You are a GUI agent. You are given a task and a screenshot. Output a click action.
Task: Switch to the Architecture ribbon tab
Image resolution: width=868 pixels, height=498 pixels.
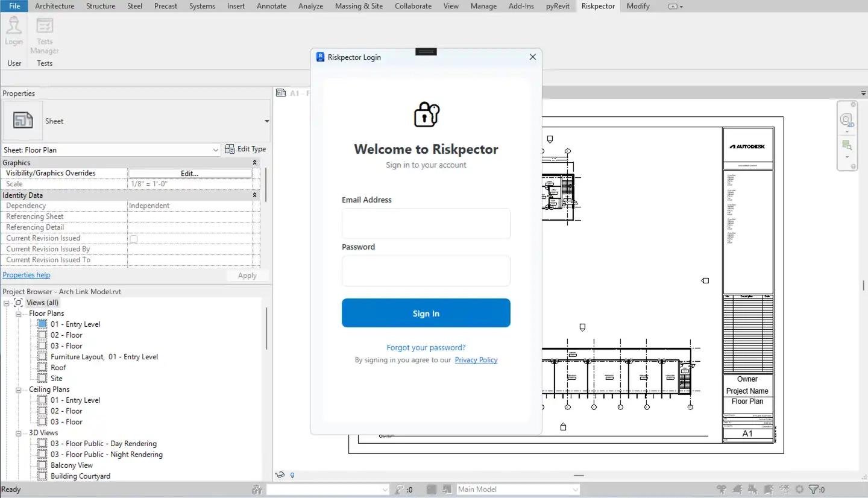pyautogui.click(x=54, y=6)
